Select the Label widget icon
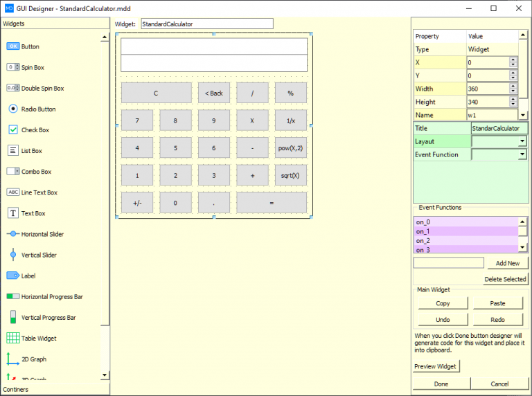Screen dimensions: 532x396 (x=13, y=276)
